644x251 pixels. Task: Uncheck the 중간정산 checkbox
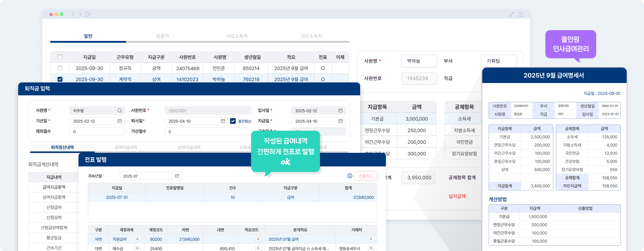coord(233,121)
